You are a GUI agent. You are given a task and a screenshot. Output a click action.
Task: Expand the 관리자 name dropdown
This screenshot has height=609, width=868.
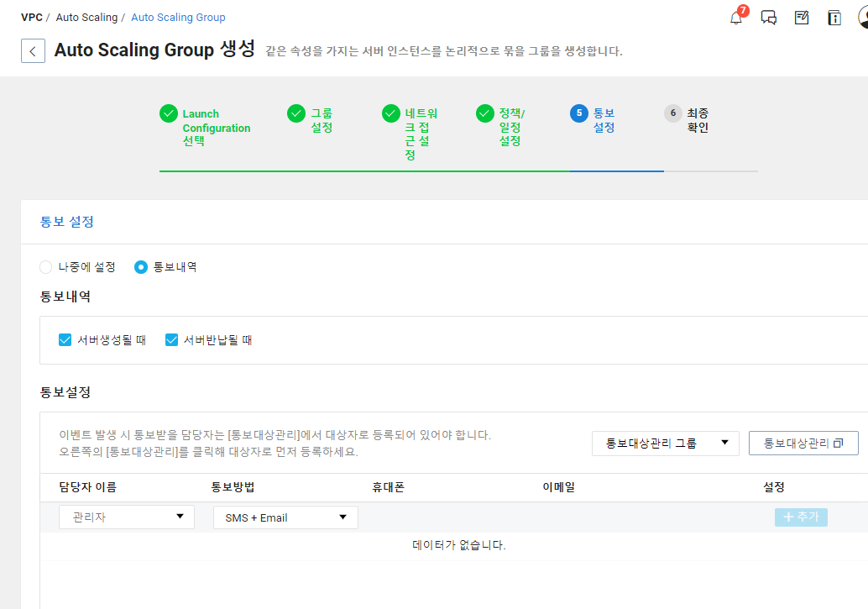point(127,517)
